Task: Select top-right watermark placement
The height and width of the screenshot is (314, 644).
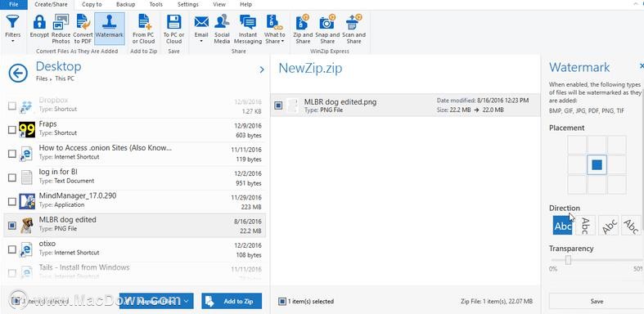Action: coord(616,145)
